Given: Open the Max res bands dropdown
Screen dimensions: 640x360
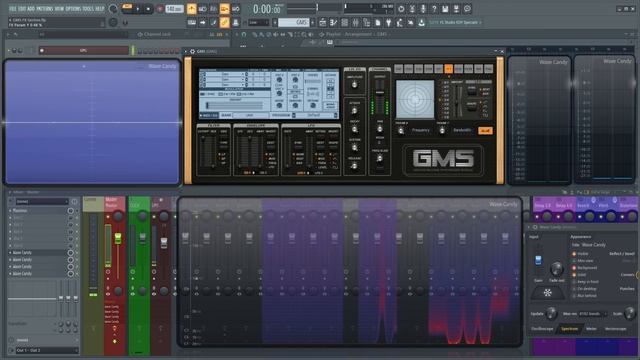Looking at the screenshot, I should (x=592, y=314).
